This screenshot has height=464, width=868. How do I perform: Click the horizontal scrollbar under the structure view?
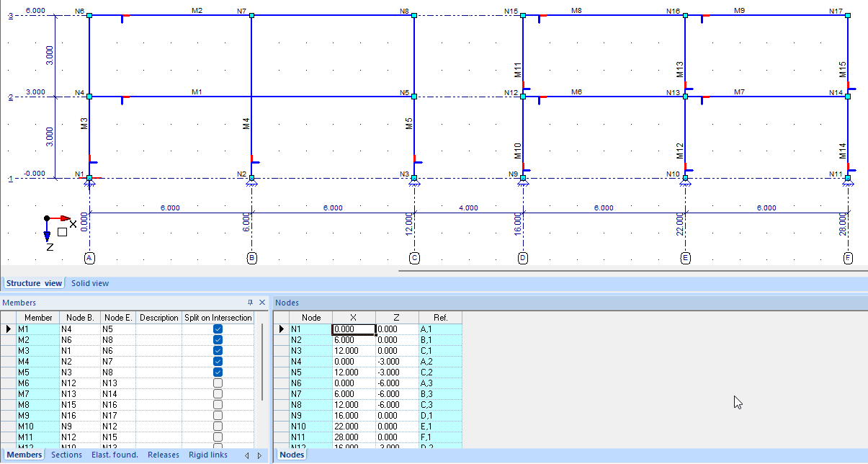632,272
